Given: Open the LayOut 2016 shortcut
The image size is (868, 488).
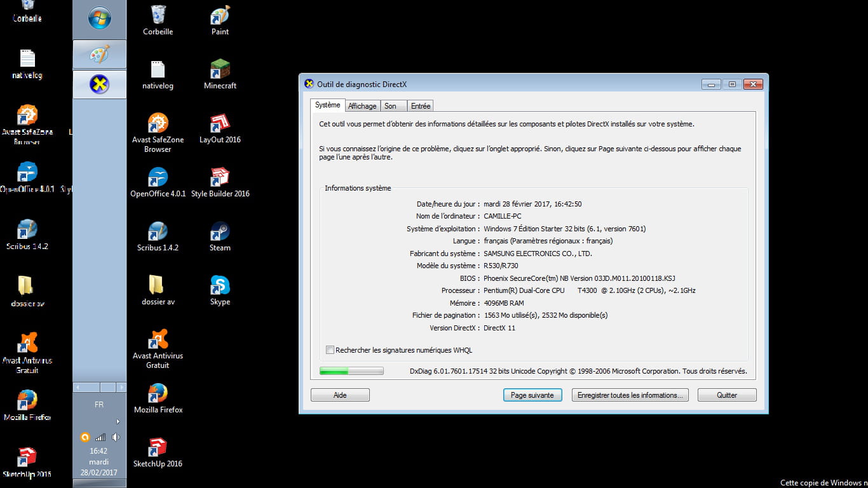Looking at the screenshot, I should point(220,128).
